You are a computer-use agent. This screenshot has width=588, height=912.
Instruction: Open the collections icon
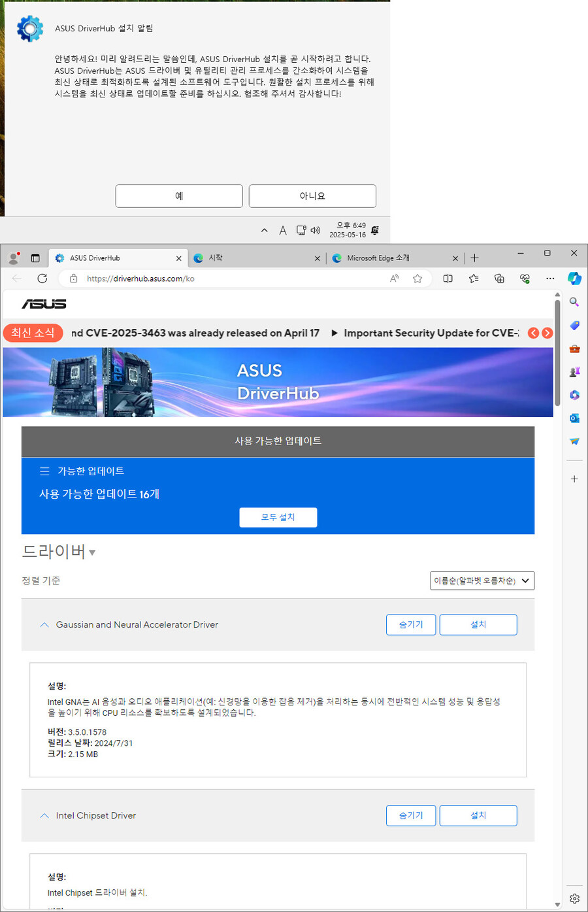click(x=499, y=279)
